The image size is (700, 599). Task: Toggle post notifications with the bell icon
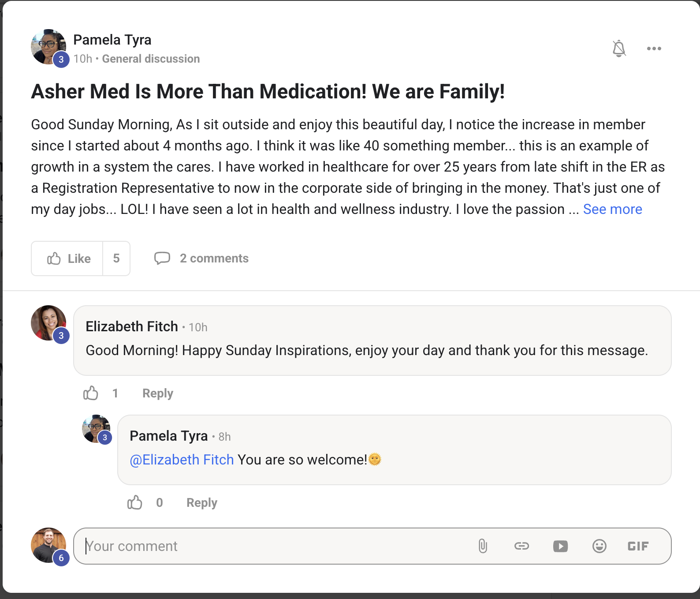(619, 49)
